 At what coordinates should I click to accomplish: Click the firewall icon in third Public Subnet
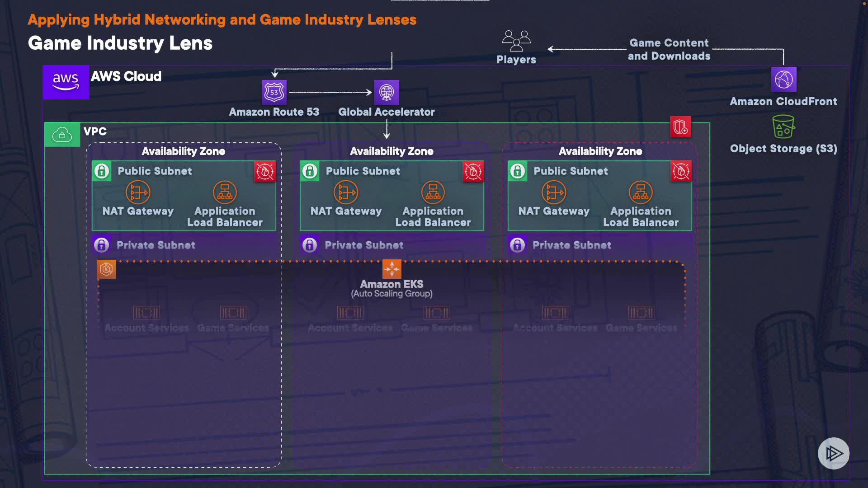[681, 171]
